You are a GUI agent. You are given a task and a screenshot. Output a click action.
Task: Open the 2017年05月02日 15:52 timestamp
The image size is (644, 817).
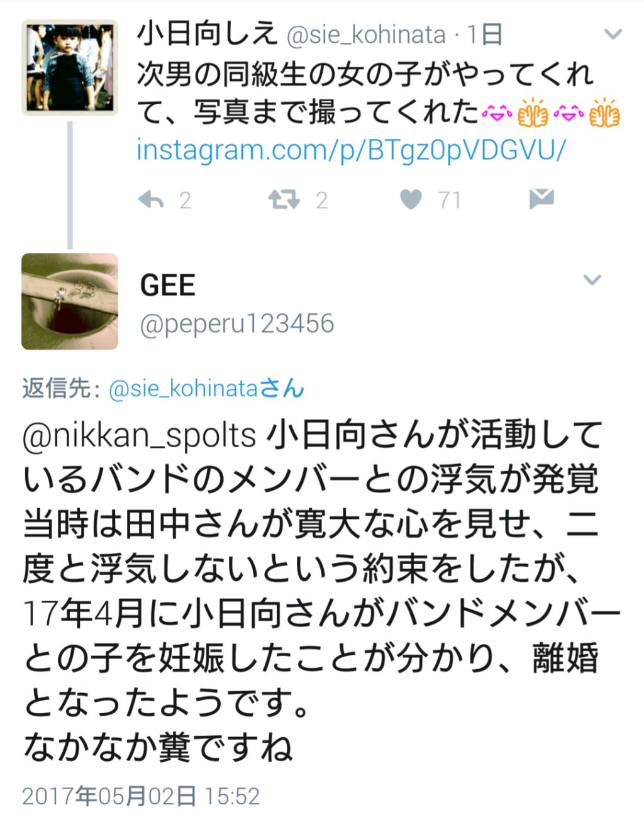(141, 796)
